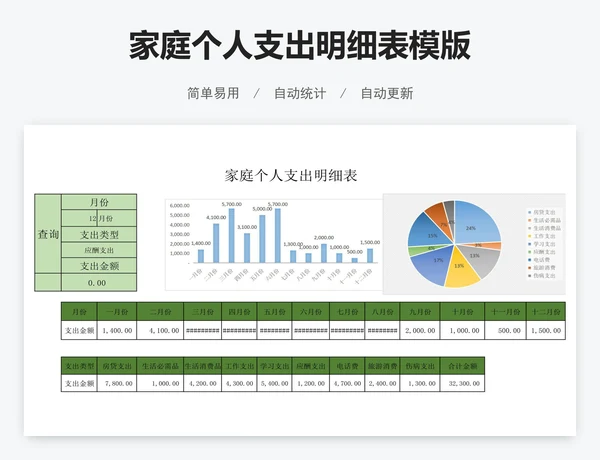The width and height of the screenshot is (600, 460).
Task: Click the sheet title 家庭个人支出明细表
Action: 291,176
